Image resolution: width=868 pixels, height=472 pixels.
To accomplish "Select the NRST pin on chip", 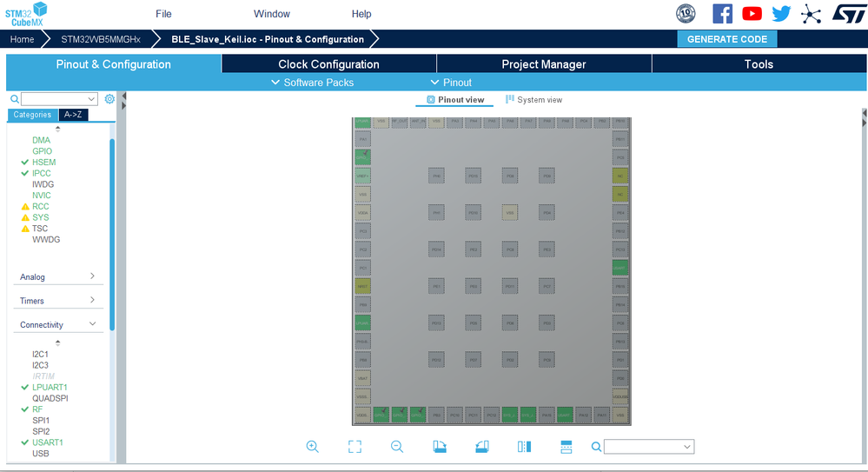I will (362, 286).
